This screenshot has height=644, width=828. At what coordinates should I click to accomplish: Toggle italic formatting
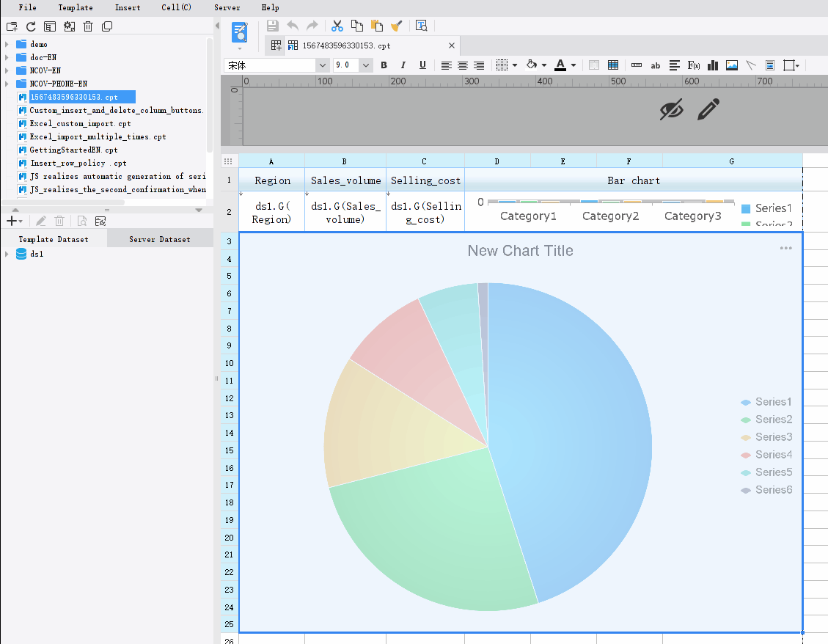[x=403, y=65]
